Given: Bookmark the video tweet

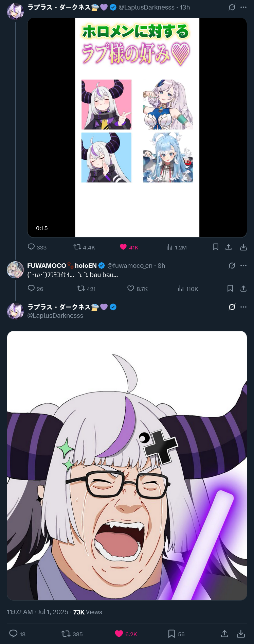Looking at the screenshot, I should [x=216, y=247].
